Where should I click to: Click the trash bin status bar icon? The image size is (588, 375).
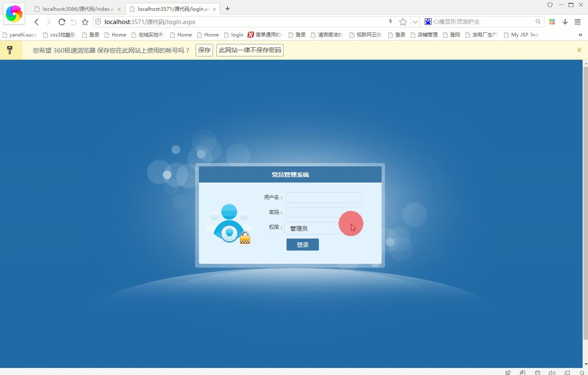(x=537, y=373)
